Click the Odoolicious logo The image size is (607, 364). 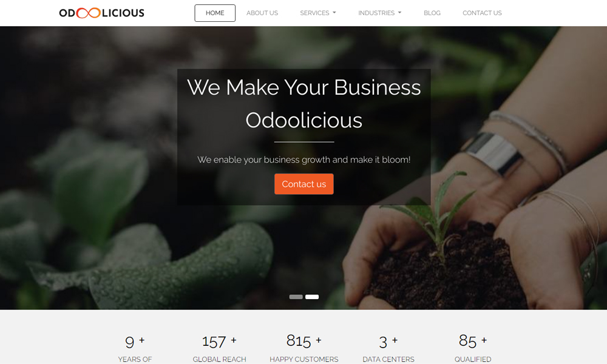(101, 13)
